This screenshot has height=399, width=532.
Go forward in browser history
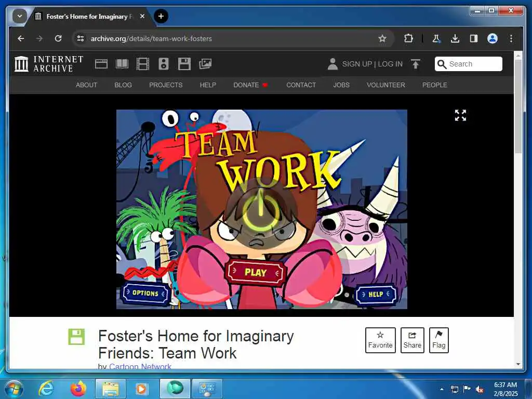pos(39,38)
